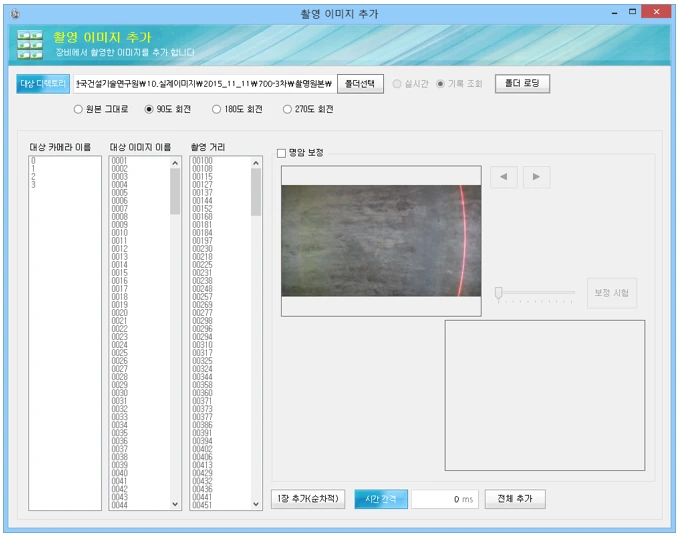Select distance 00451 in the distance list
Viewport: 681px width, 537px height.
(221, 505)
